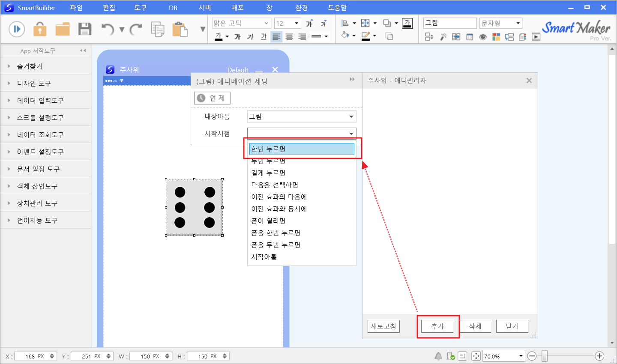Screen dimensions: 617x364
Task: Save with the floppy disk icon
Action: click(85, 29)
